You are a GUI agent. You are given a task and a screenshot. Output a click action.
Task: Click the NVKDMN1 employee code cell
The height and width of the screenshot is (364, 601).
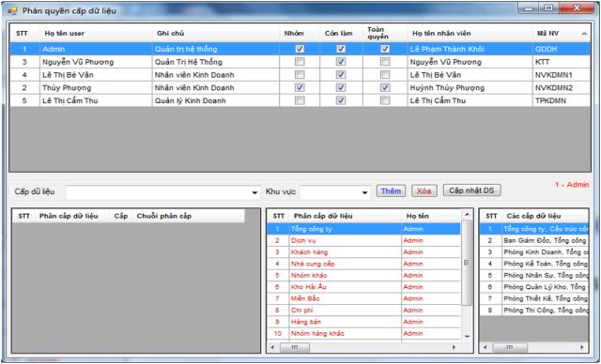[562, 75]
